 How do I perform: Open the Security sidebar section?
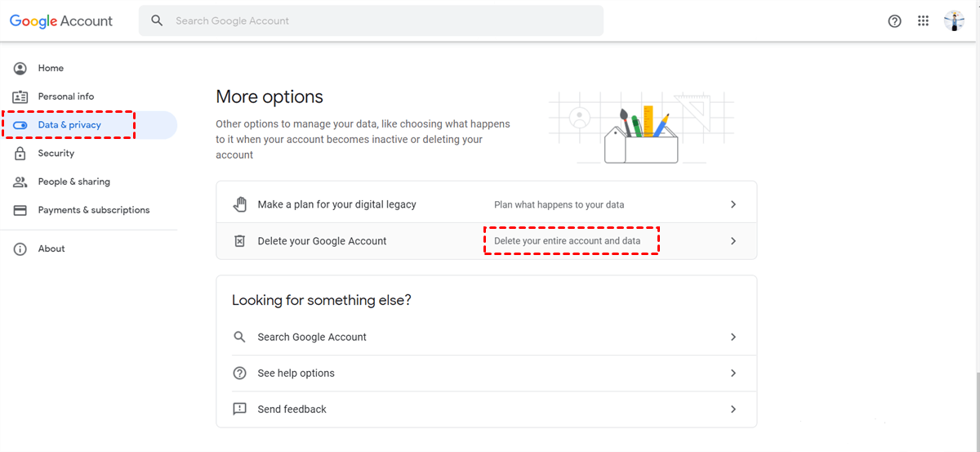pos(56,154)
